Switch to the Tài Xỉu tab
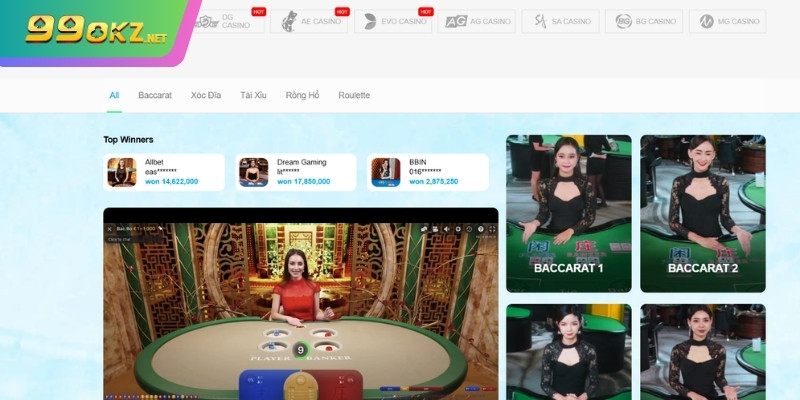Screen dimensions: 800x400 (x=254, y=95)
